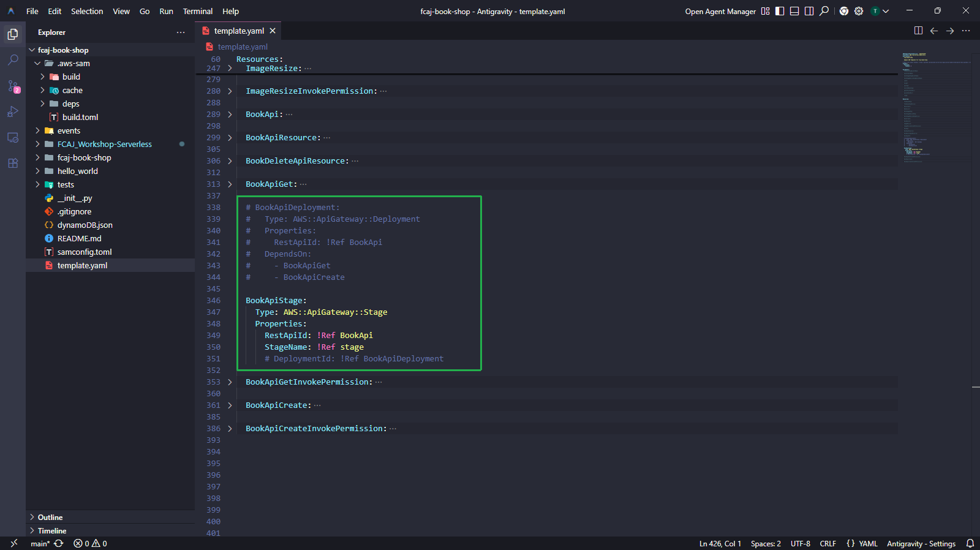Open the browser icon in the title bar
The height and width of the screenshot is (550, 980).
844,11
